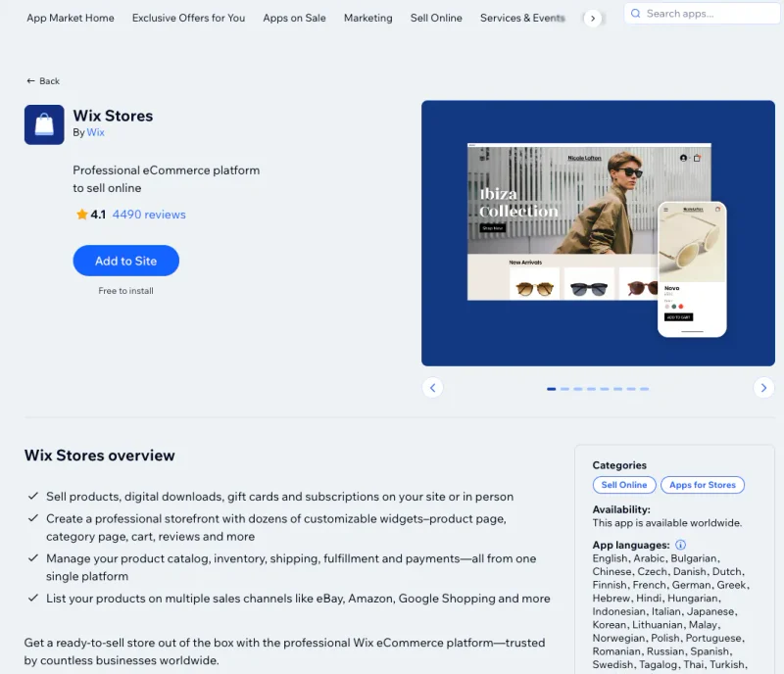Click the Wix Stores shopping bag app icon
The width and height of the screenshot is (784, 674).
pyautogui.click(x=44, y=124)
